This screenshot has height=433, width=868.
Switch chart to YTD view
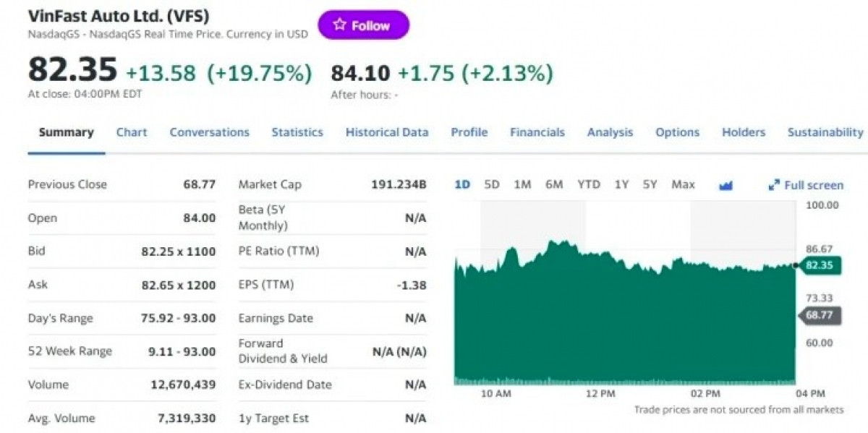(x=590, y=184)
